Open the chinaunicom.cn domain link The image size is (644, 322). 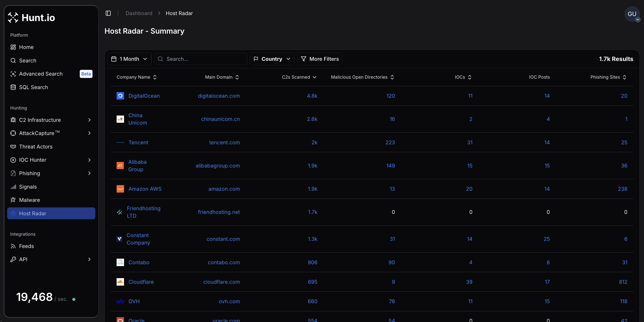coord(220,119)
